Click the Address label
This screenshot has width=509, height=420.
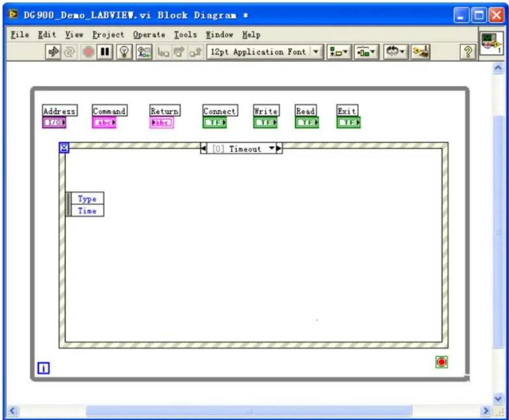pyautogui.click(x=60, y=111)
